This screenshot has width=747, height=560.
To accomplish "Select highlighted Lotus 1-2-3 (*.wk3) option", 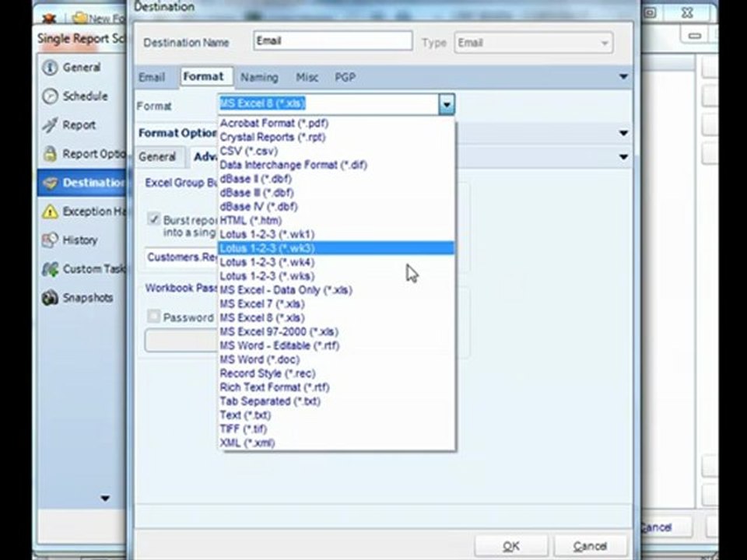I will coord(336,248).
